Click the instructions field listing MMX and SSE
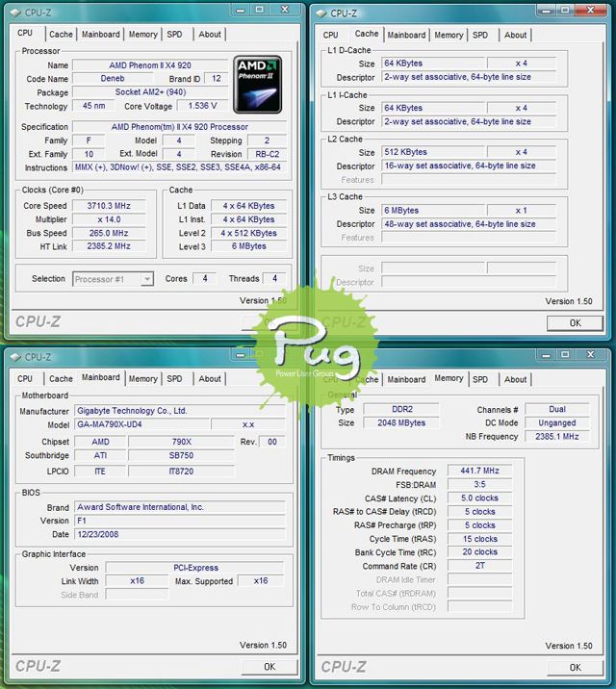 pos(179,167)
